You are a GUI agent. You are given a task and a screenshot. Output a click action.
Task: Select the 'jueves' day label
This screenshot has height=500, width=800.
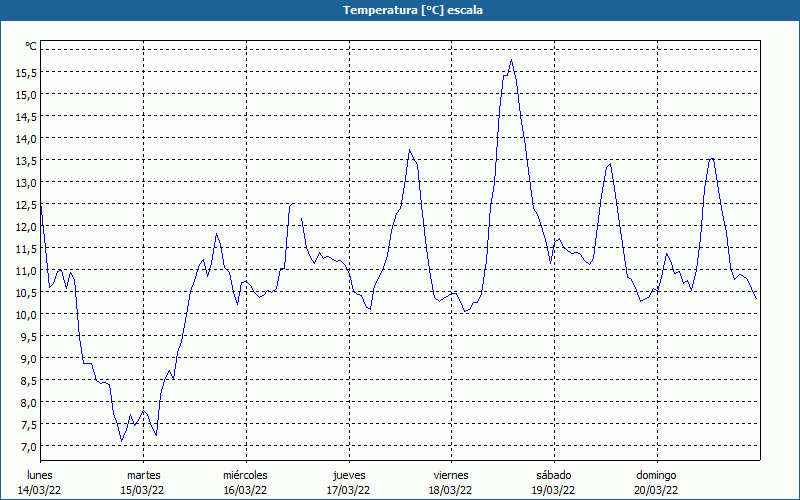pos(349,475)
